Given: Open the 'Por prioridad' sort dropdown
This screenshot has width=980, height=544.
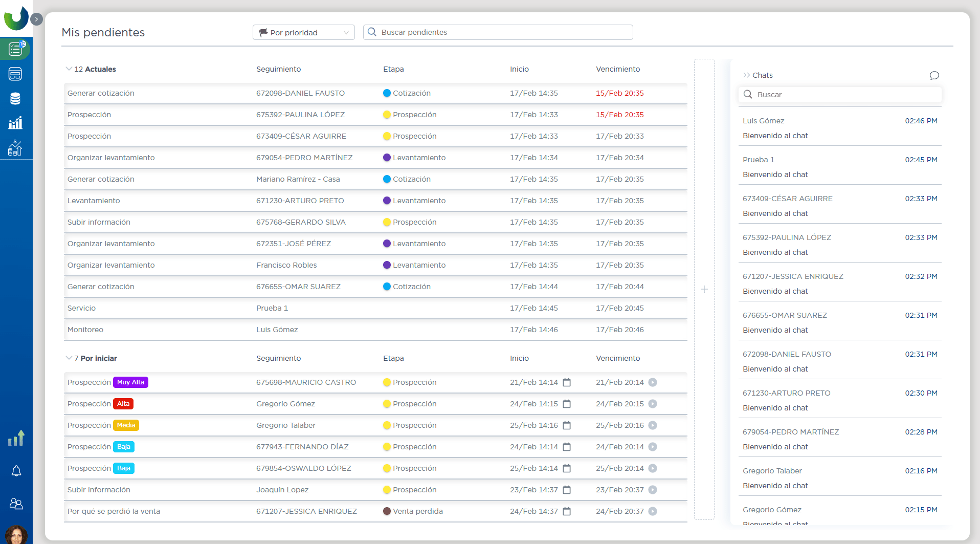Looking at the screenshot, I should (303, 32).
